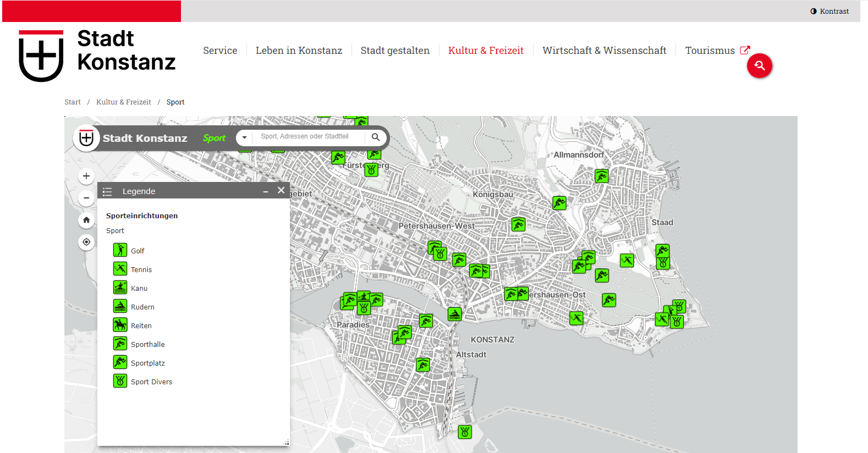Screen dimensions: 868x453
Task: Toggle the Kontrast contrast mode
Action: (829, 11)
